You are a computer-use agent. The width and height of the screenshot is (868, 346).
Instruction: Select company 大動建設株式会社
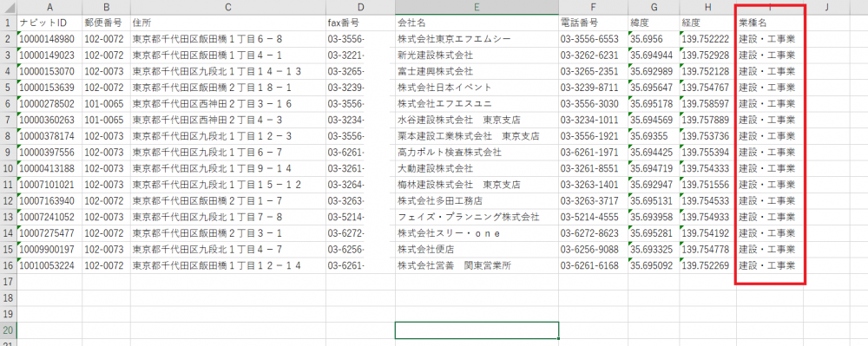477,168
